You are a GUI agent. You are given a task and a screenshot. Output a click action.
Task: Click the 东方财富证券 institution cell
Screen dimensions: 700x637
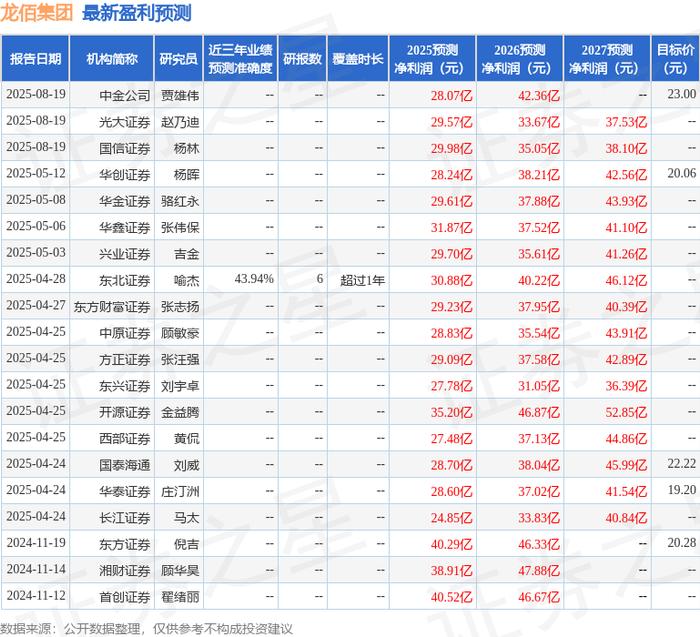coord(112,307)
